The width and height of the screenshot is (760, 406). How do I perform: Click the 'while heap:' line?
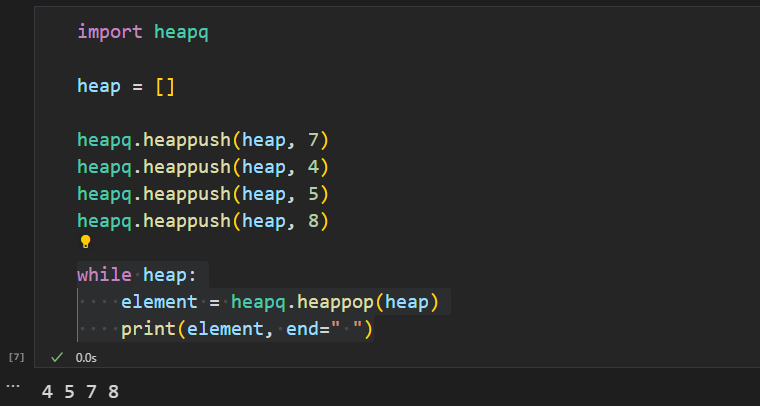(137, 275)
